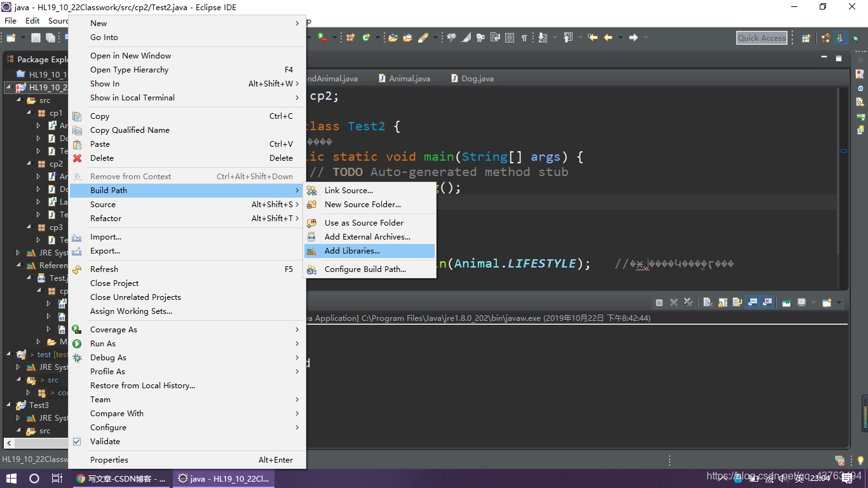868x488 pixels.
Task: Click Remove All Terminated Launches icon
Action: pyautogui.click(x=689, y=302)
